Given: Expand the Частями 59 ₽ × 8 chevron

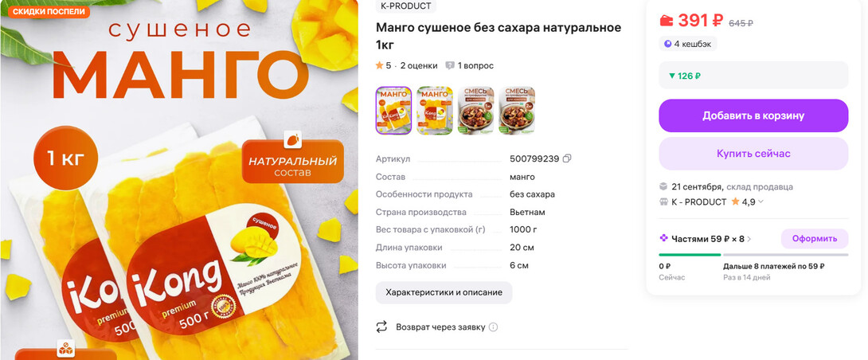Looking at the screenshot, I should (749, 239).
